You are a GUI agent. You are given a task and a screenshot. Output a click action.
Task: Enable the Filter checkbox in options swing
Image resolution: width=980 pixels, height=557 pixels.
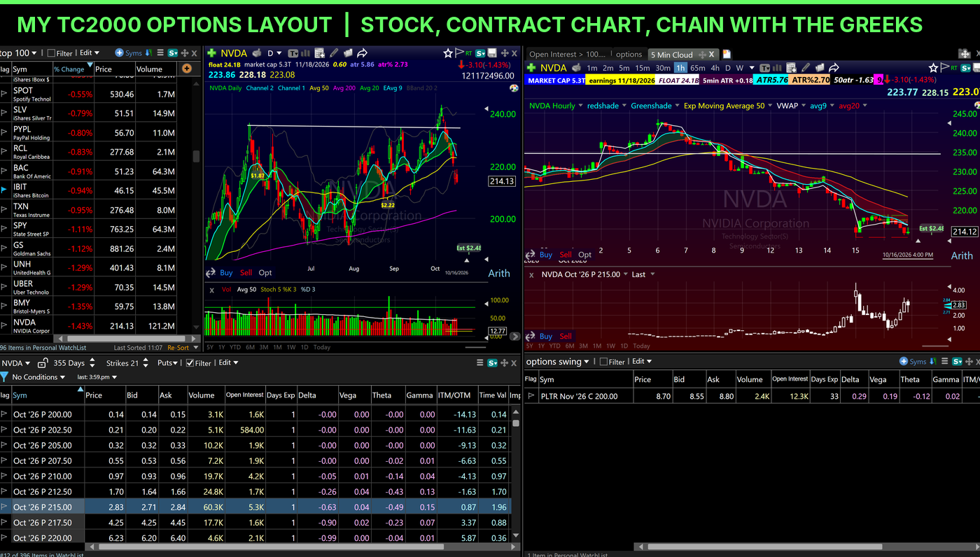tap(604, 362)
